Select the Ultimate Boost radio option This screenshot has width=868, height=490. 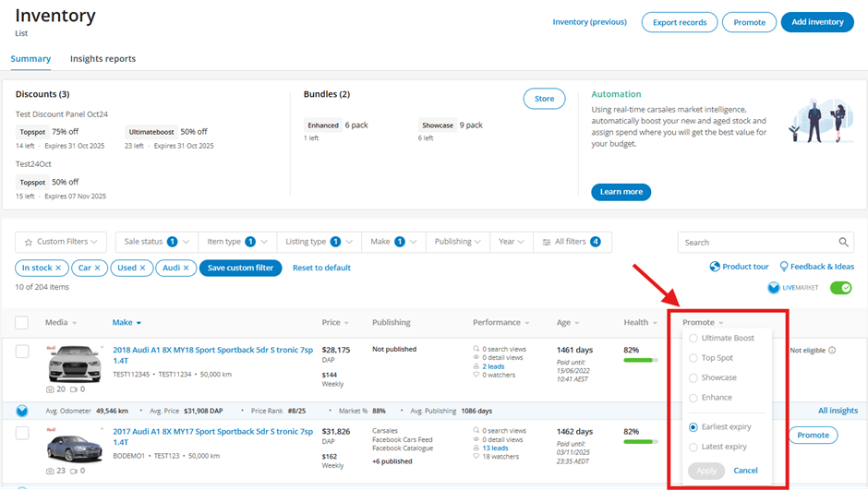pos(693,339)
